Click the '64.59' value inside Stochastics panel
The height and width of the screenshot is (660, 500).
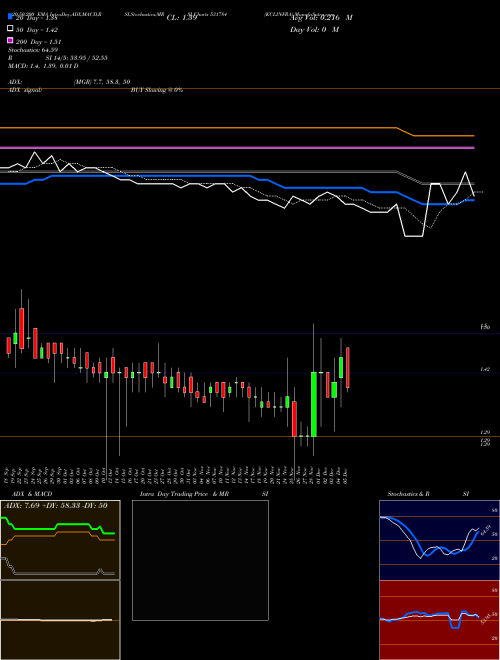486,531
